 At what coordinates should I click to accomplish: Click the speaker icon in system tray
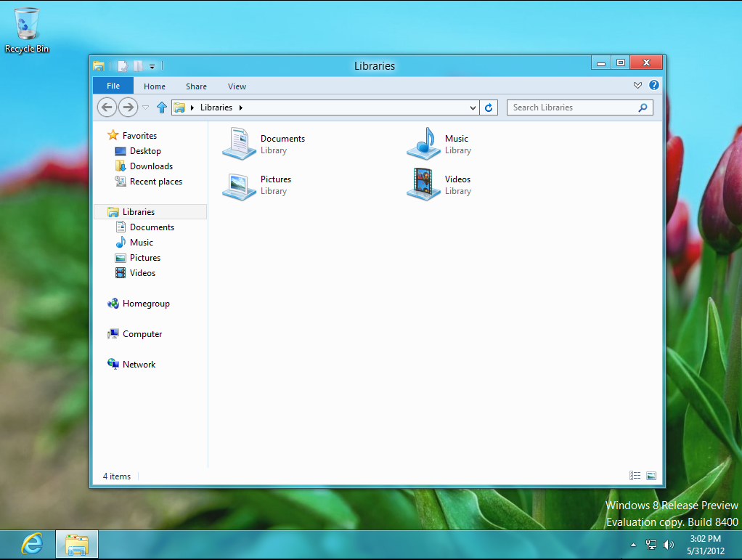668,545
